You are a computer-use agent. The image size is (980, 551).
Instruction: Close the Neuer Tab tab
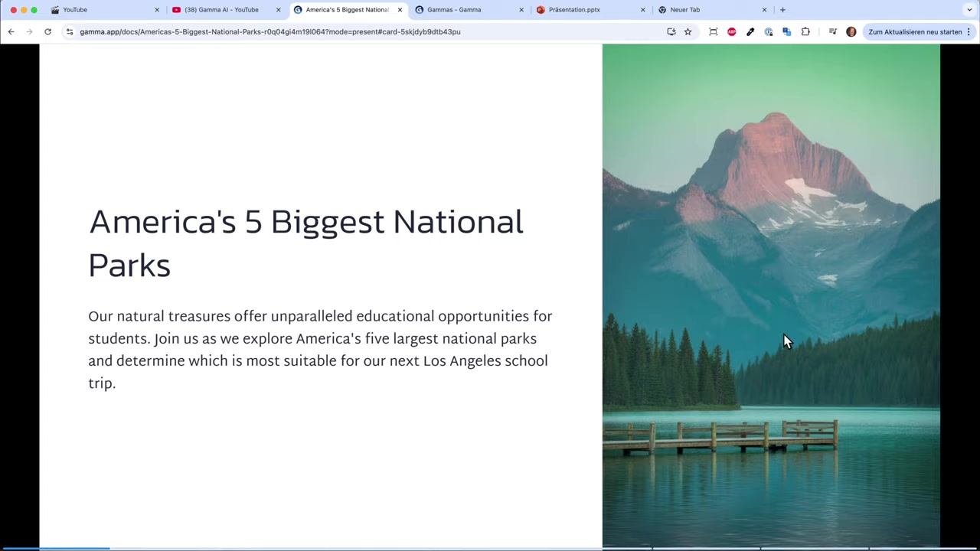[x=764, y=9]
